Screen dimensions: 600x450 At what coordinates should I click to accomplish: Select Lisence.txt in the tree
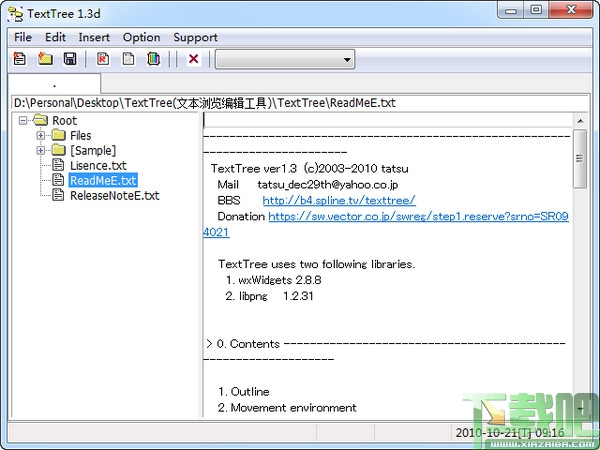98,165
